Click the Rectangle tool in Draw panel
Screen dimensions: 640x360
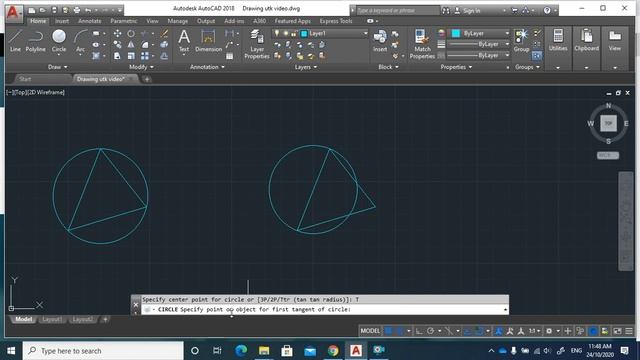coord(96,33)
